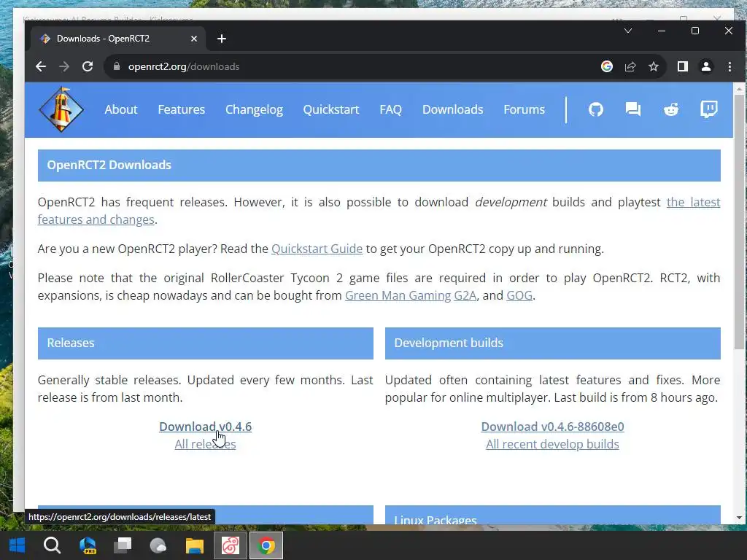The width and height of the screenshot is (747, 560).
Task: Click the share page icon
Action: coord(630,66)
